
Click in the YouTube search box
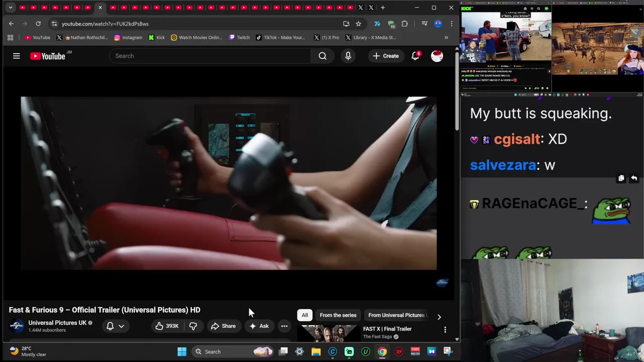(x=210, y=56)
